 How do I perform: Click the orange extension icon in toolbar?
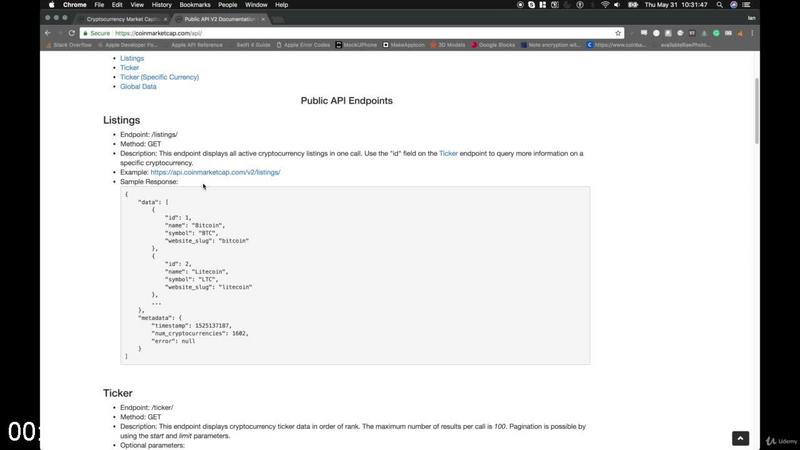740,33
